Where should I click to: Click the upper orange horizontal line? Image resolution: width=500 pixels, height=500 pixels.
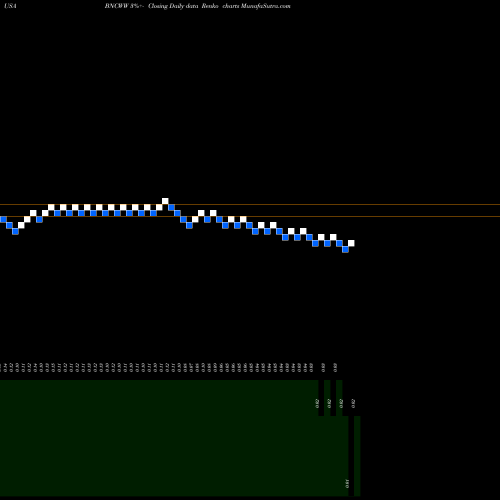click(250, 204)
